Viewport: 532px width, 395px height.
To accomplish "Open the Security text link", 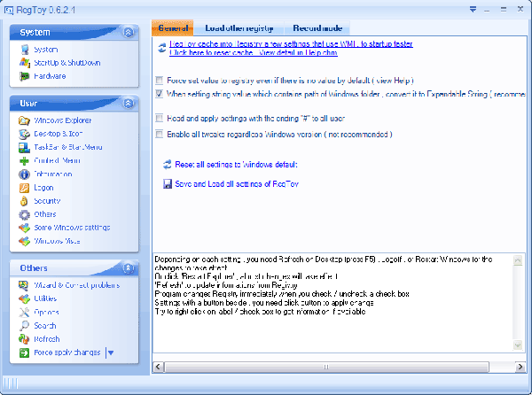I will point(47,201).
